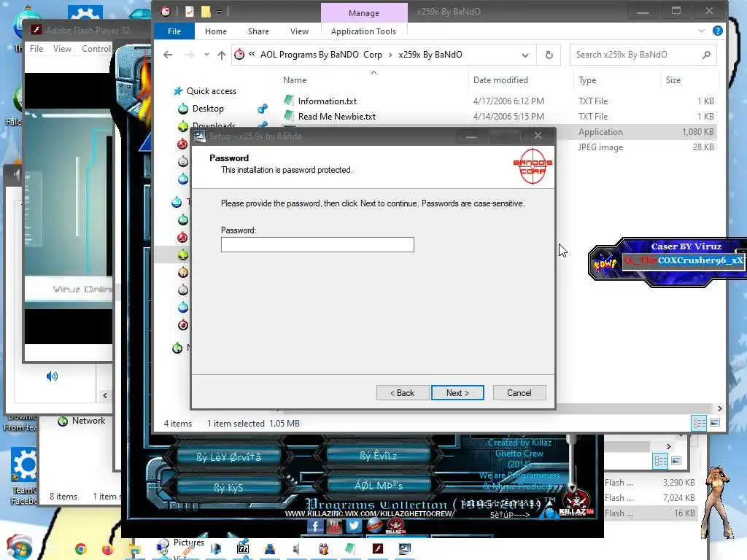
Task: Click the New folder quick-access icon in Explorer
Action: coord(206,12)
